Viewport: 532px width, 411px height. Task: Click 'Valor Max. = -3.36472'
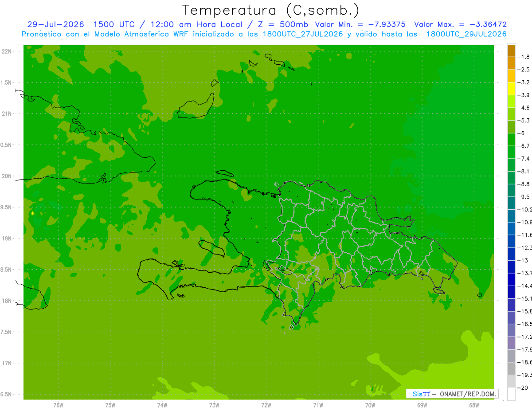(460, 24)
